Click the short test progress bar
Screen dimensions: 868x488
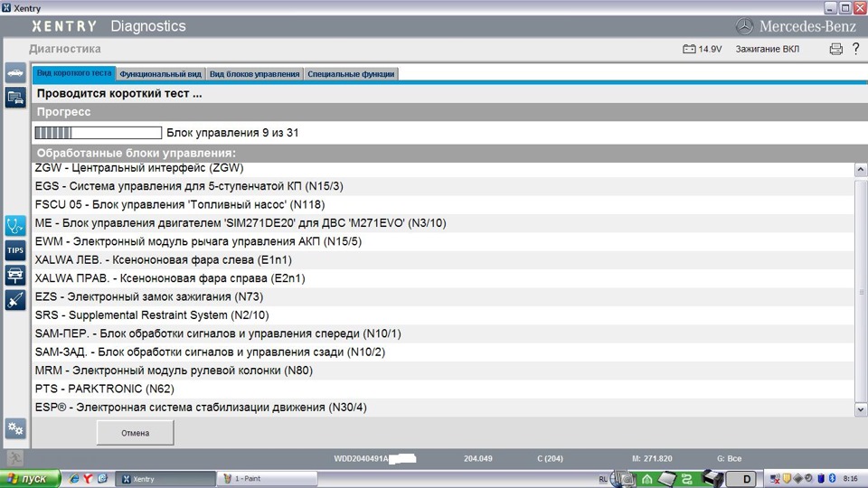pos(98,133)
